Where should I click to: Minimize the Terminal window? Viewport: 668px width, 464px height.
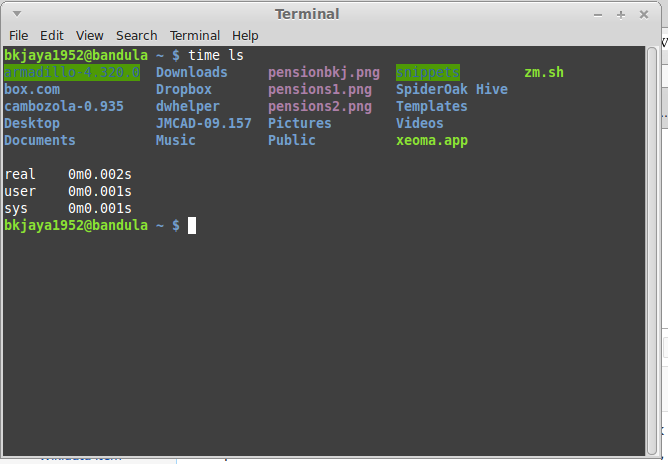(598, 15)
